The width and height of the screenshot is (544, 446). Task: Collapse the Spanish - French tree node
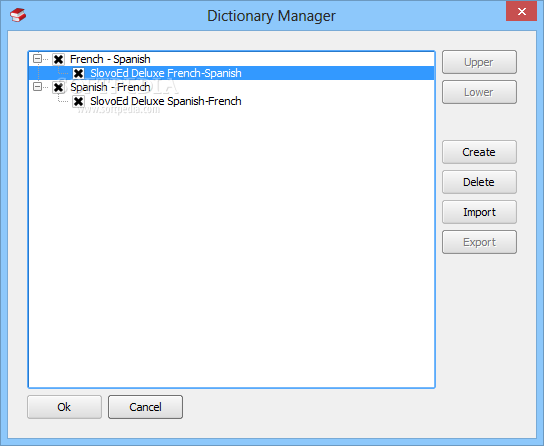(37, 87)
